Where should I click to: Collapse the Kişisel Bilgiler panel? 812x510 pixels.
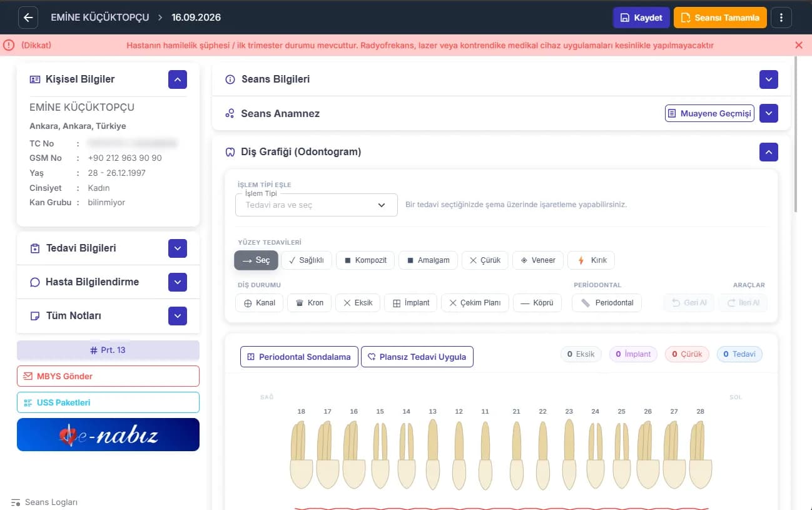point(178,79)
